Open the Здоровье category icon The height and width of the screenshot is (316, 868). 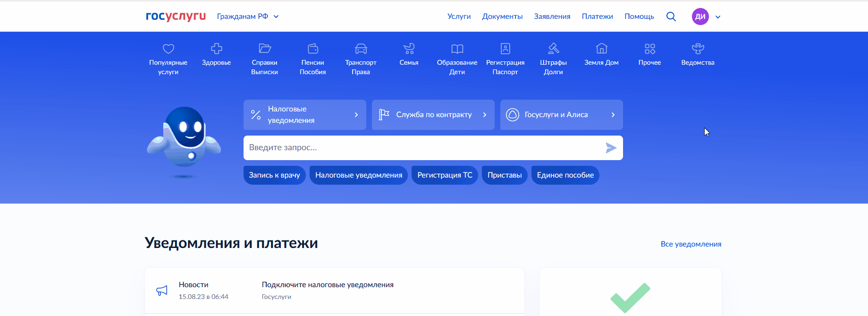click(216, 49)
